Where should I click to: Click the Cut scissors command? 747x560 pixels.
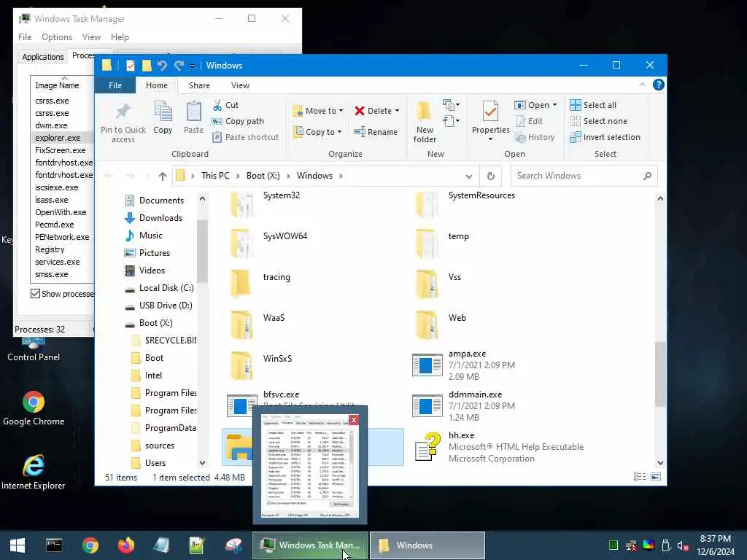pos(225,105)
